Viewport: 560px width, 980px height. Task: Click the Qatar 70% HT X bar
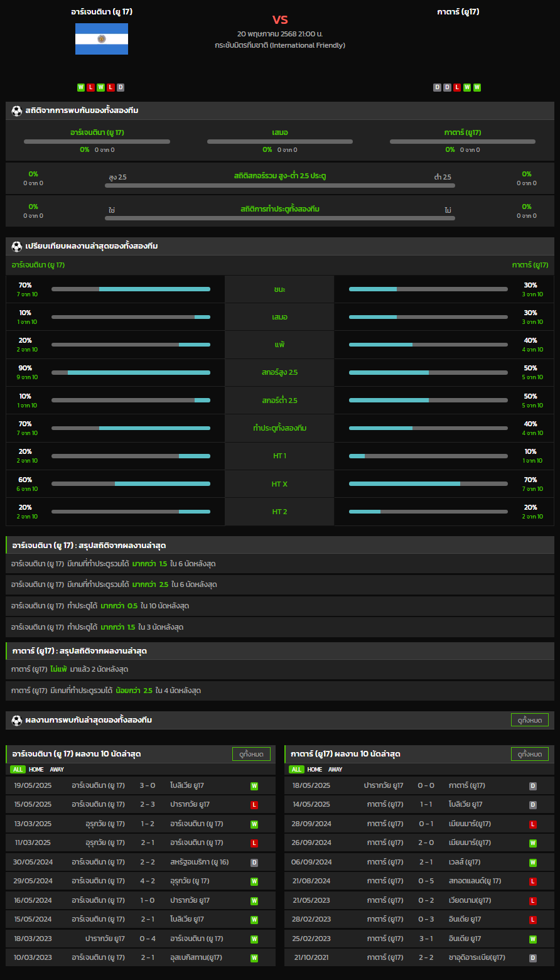coord(428,484)
